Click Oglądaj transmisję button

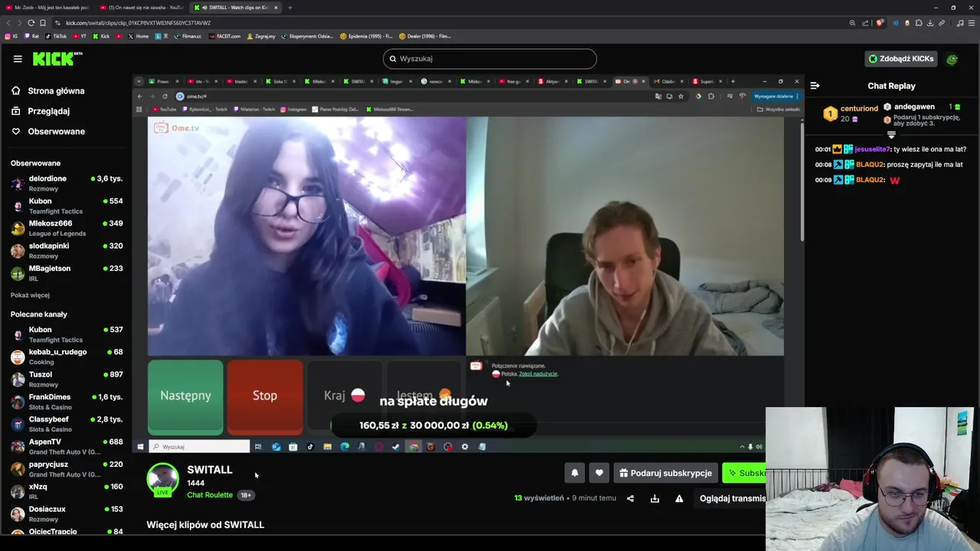click(x=732, y=498)
